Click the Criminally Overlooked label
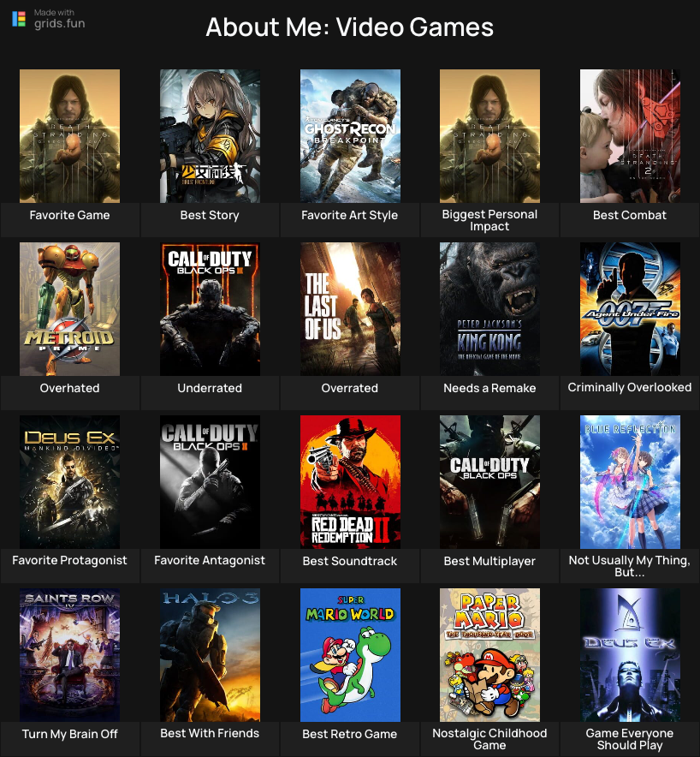This screenshot has width=700, height=757. pyautogui.click(x=630, y=388)
